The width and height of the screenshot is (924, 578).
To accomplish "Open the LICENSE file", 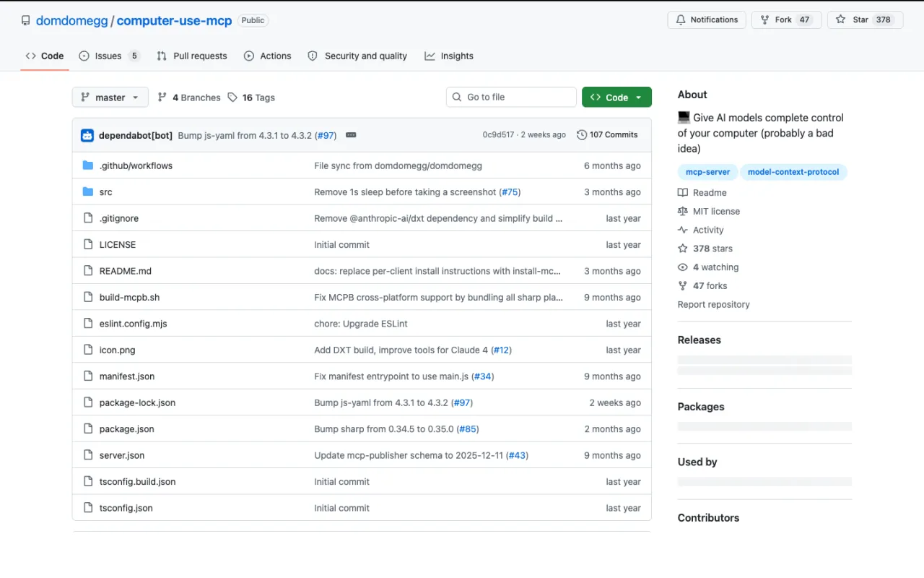I will [118, 245].
